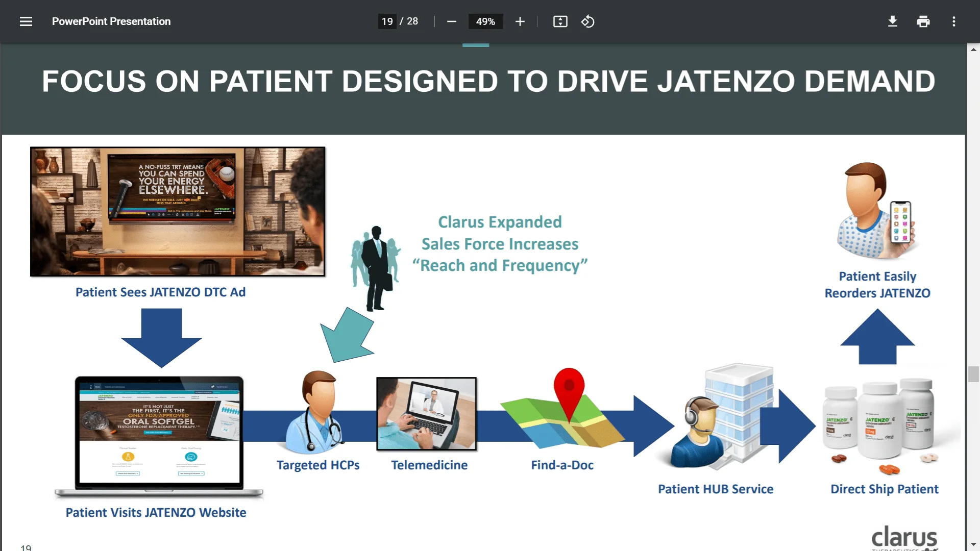Print the presentation
The height and width of the screenshot is (551, 980).
tap(923, 21)
